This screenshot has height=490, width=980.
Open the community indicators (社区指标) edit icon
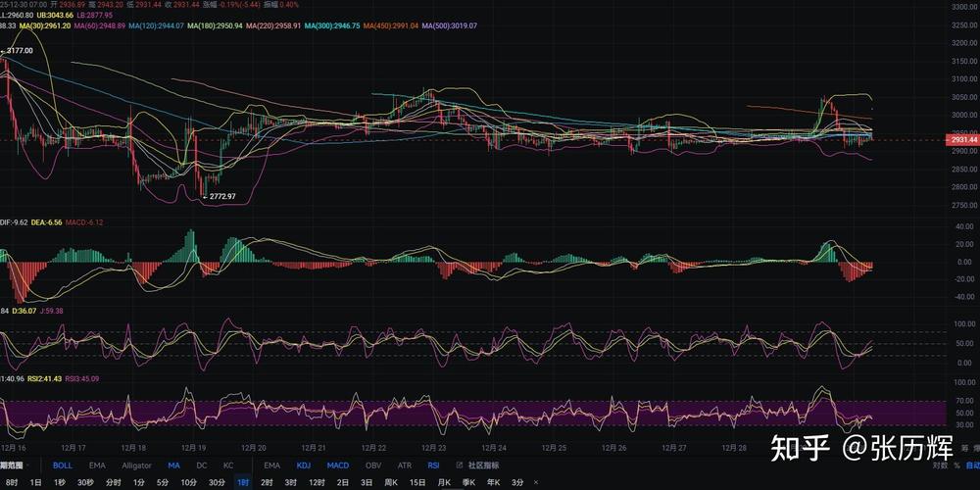point(461,465)
